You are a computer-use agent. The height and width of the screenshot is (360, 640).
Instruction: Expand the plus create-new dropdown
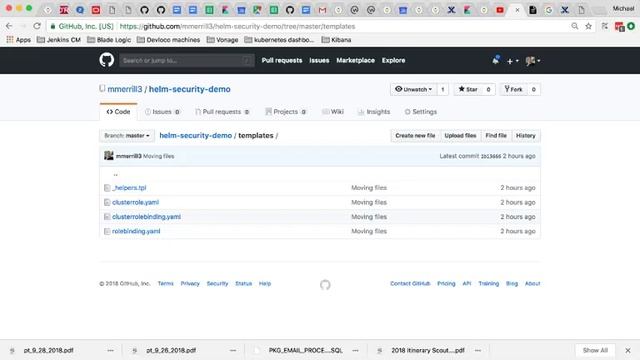pos(513,61)
